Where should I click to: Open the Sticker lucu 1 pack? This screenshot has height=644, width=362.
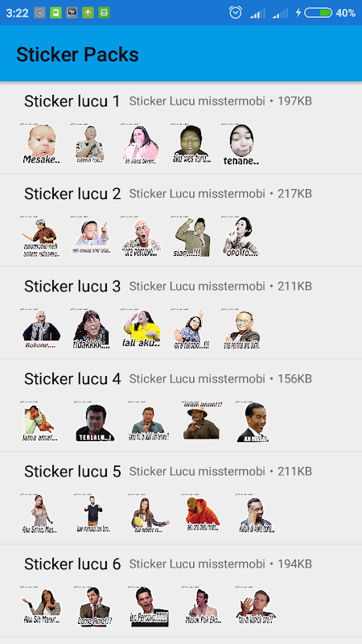[181, 128]
